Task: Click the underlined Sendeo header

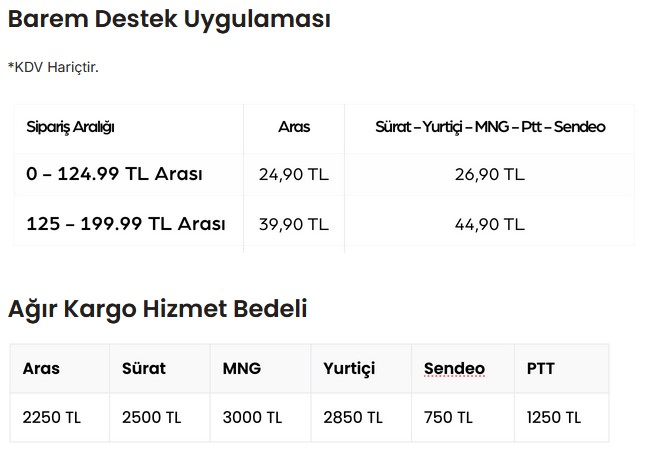Action: tap(454, 369)
